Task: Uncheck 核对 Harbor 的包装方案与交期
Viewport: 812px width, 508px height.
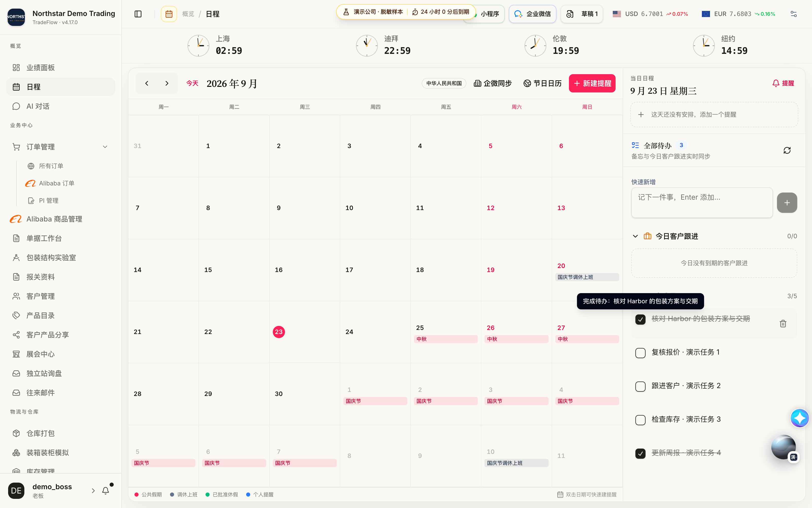Action: (x=640, y=319)
